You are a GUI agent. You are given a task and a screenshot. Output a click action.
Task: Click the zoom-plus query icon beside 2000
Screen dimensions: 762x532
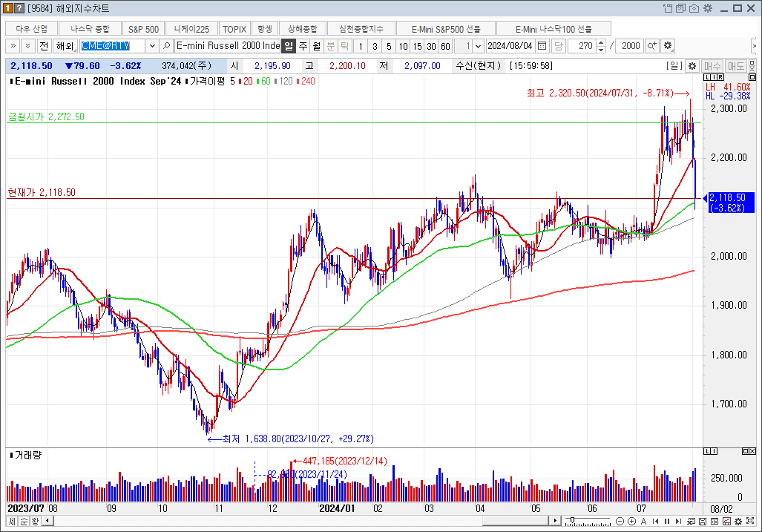click(x=651, y=45)
